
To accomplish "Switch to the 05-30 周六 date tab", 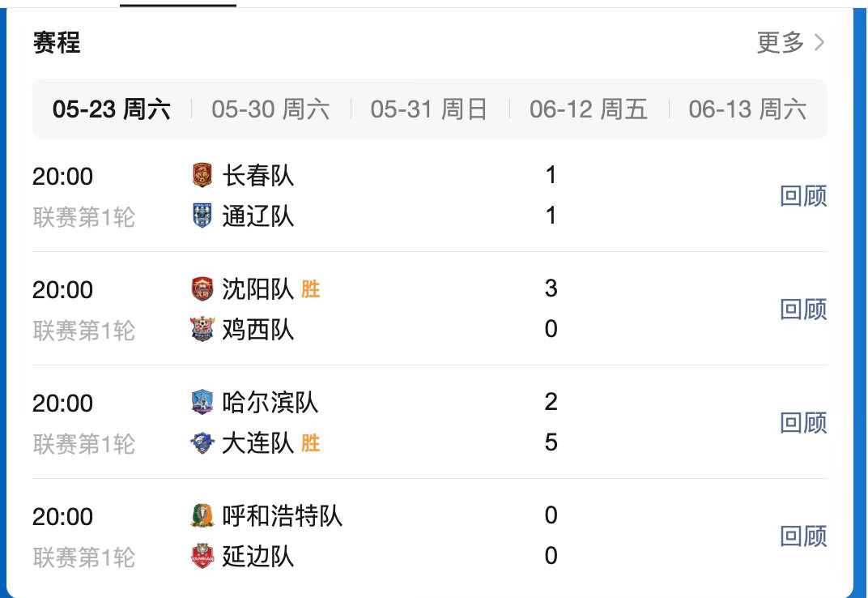I will (x=270, y=109).
